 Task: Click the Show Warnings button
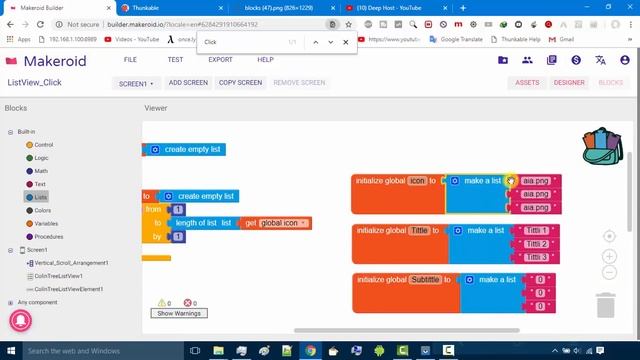[179, 313]
